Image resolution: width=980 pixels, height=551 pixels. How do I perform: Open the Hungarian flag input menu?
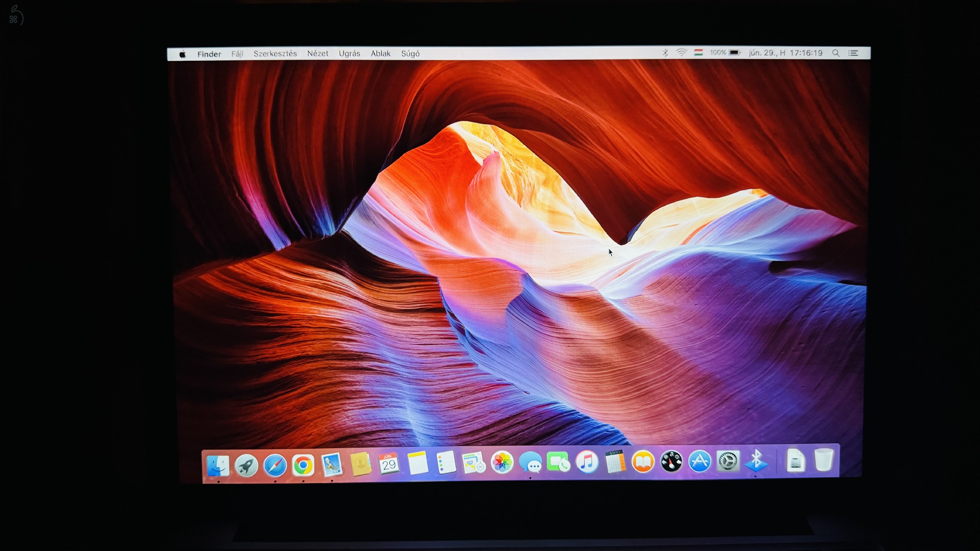[698, 53]
